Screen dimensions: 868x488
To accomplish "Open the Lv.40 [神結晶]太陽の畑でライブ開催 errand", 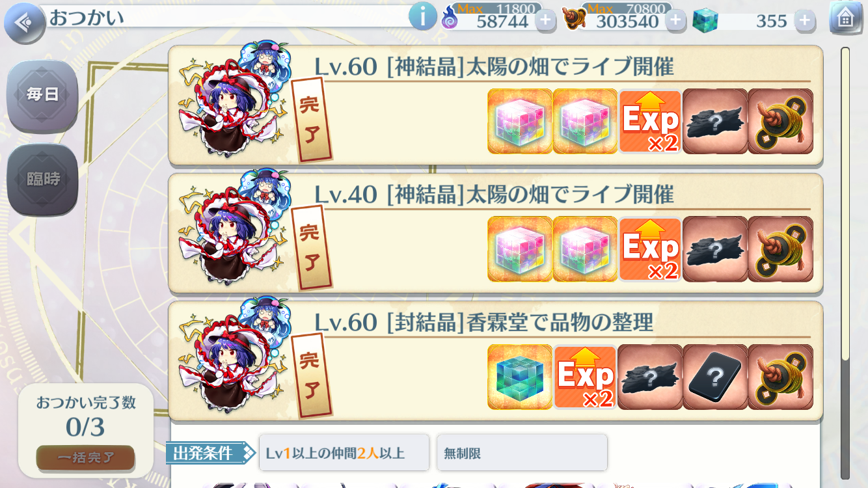I will (496, 233).
